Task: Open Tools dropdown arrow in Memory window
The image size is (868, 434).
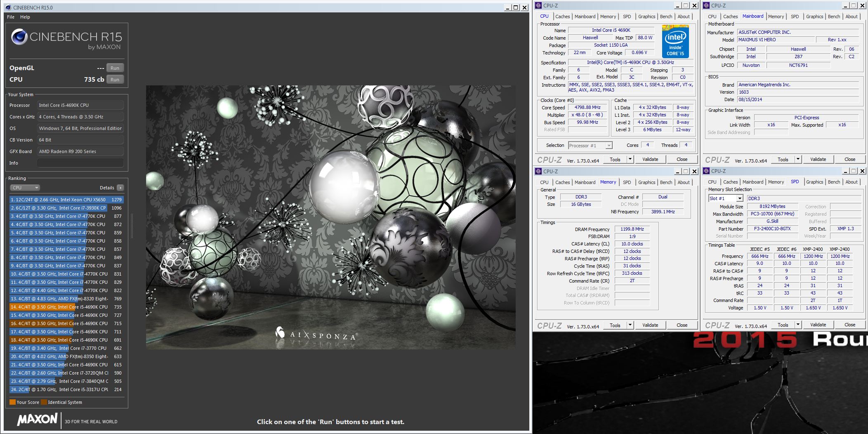Action: pyautogui.click(x=630, y=325)
